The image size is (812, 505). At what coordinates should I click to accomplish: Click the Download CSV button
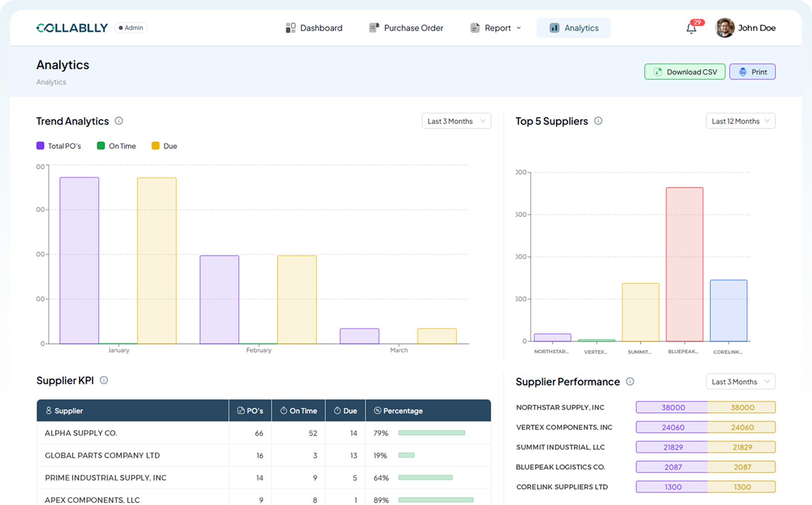[x=685, y=72]
